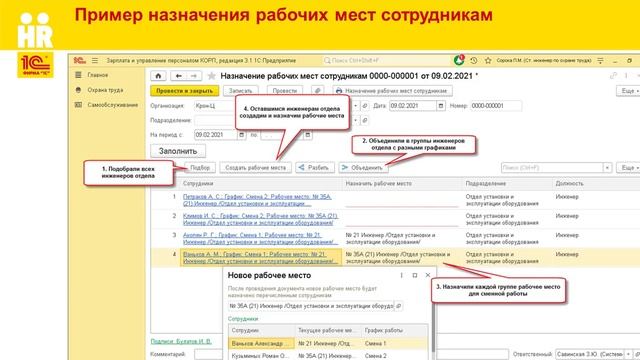Select Ваньков Александр row in dialog
This screenshot has height=360, width=640.
[x=328, y=344]
